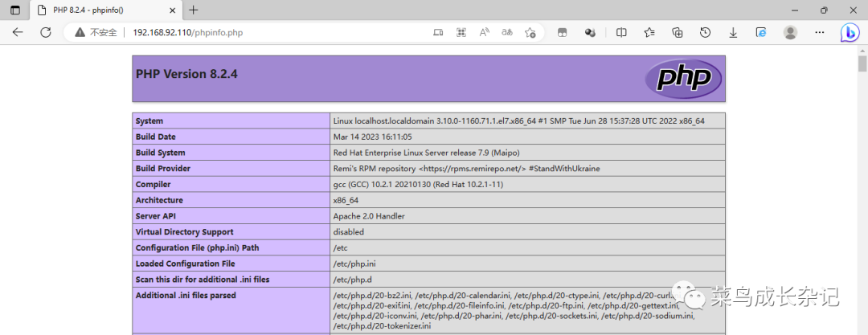Click the Red Hat Enterprise Linux Server value
868x335 pixels.
[x=426, y=153]
